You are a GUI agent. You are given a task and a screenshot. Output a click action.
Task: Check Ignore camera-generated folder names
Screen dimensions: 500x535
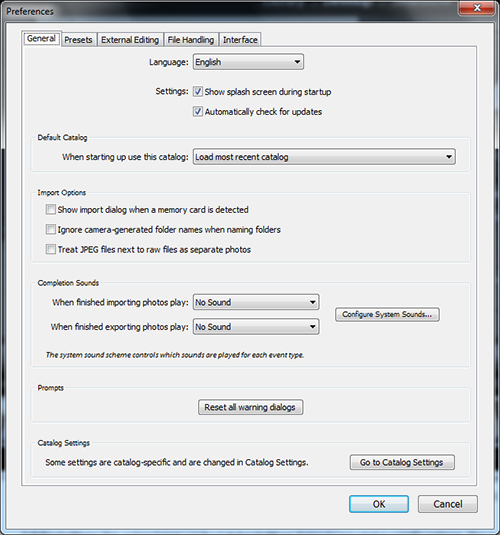coord(51,229)
